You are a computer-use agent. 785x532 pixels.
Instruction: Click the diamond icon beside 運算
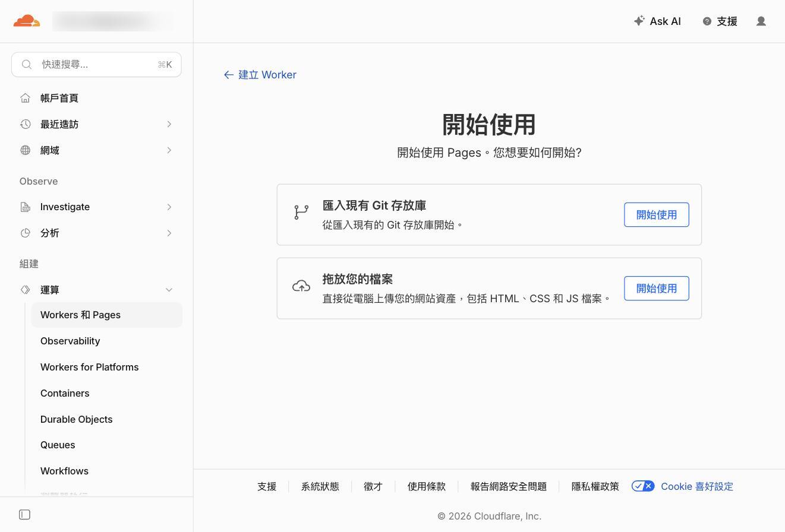[x=25, y=290]
